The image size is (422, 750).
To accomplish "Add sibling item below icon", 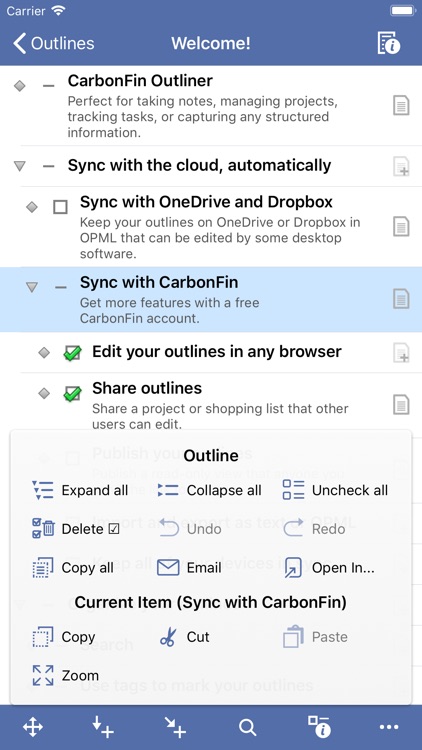I will 103,728.
